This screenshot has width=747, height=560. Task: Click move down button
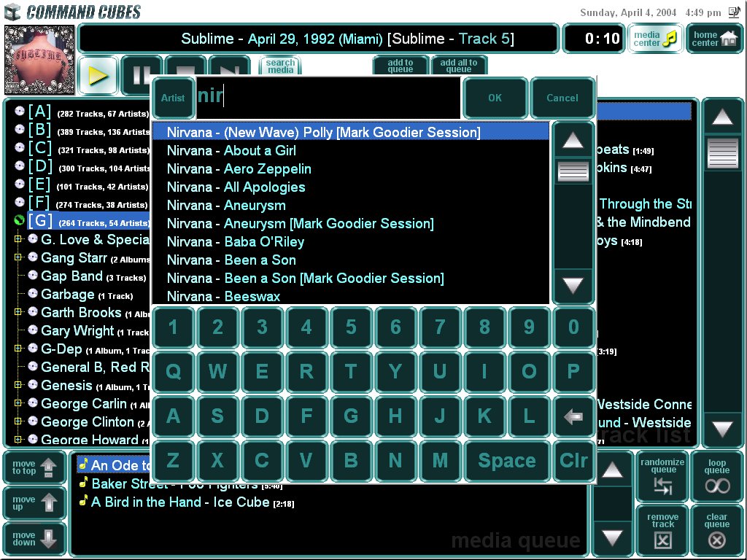(34, 539)
